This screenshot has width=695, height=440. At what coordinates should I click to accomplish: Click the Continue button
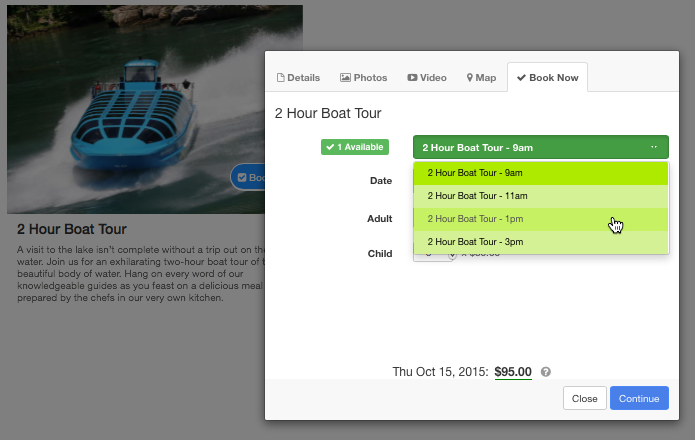point(639,398)
